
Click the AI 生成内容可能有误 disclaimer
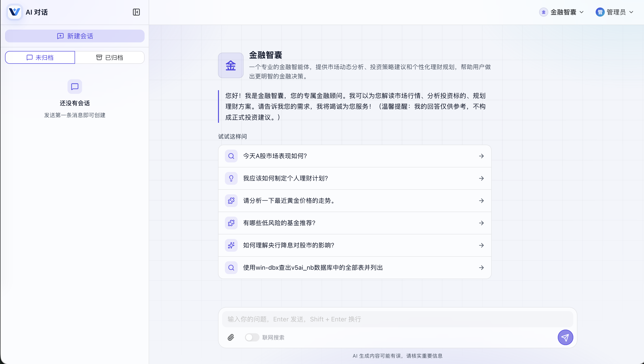click(x=397, y=356)
